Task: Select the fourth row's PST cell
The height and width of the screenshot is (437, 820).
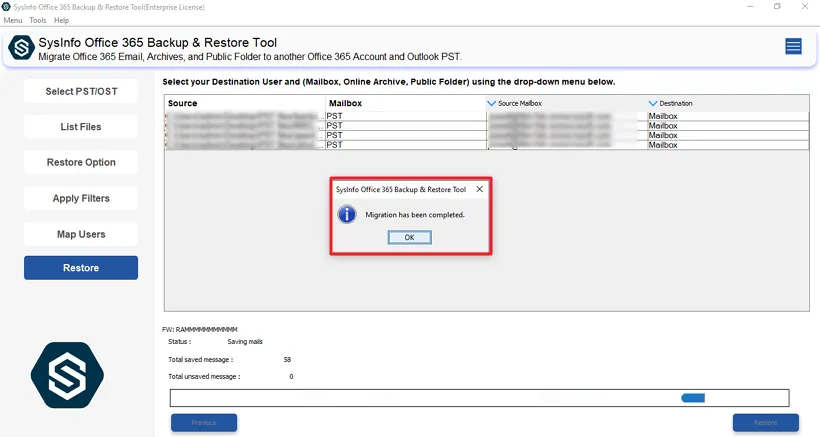Action: coord(406,145)
